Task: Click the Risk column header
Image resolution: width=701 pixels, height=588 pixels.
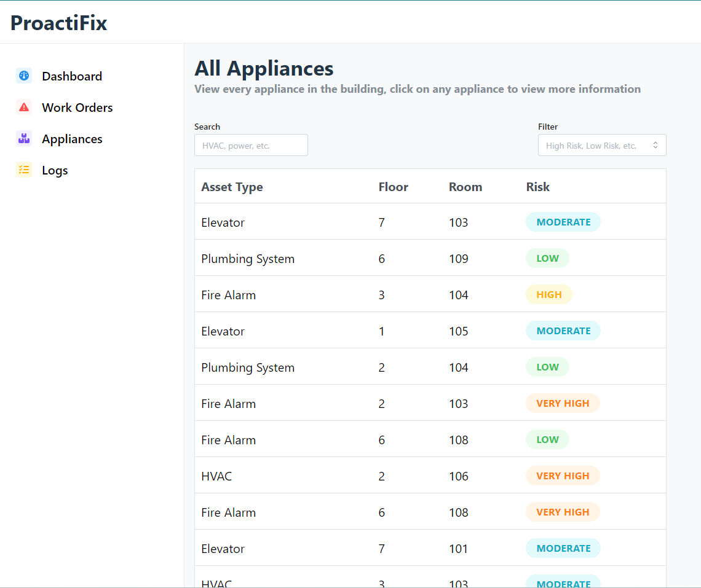Action: click(538, 187)
